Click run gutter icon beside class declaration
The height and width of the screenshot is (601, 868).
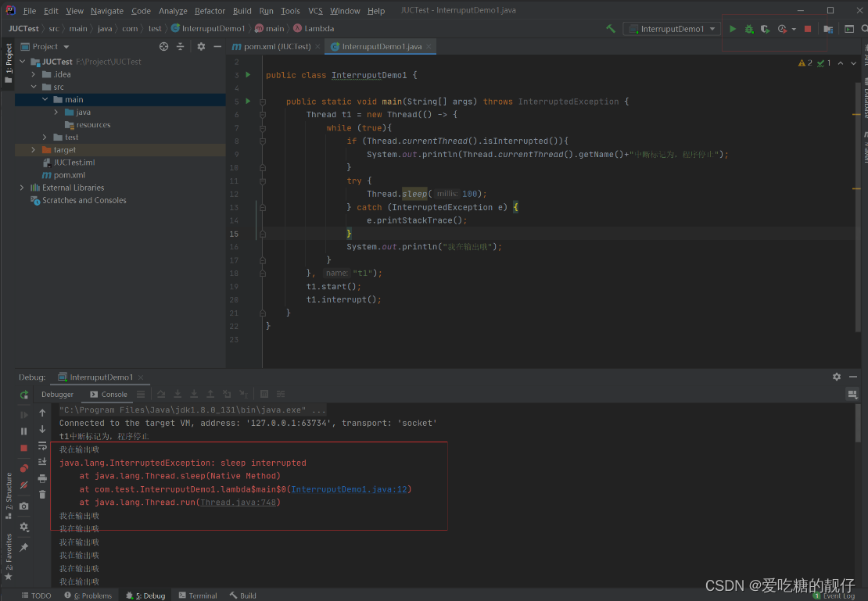[248, 75]
